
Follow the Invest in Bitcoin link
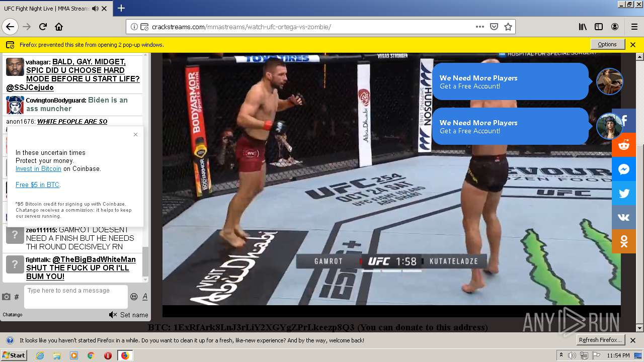pyautogui.click(x=38, y=169)
